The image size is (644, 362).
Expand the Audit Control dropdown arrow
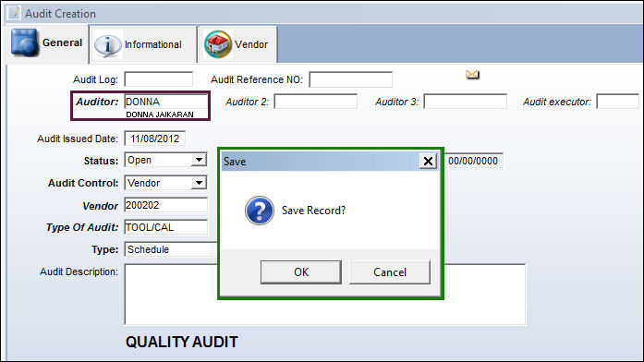(199, 183)
